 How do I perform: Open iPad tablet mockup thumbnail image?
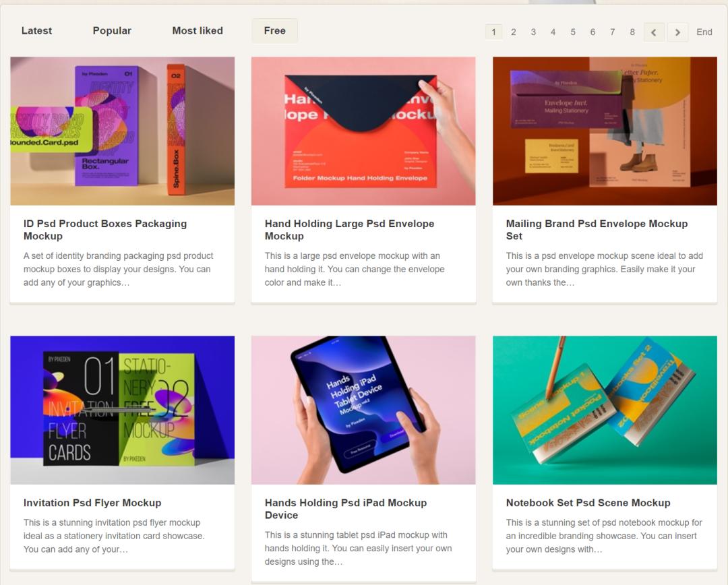tap(363, 410)
